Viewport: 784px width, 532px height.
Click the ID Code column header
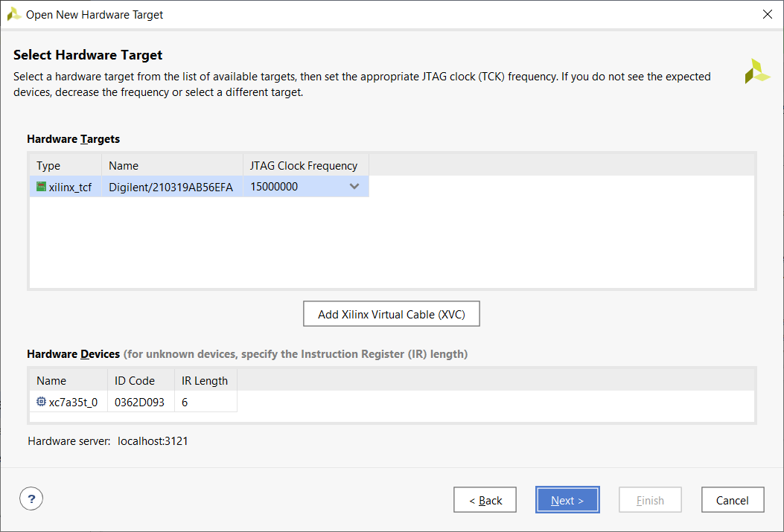141,381
